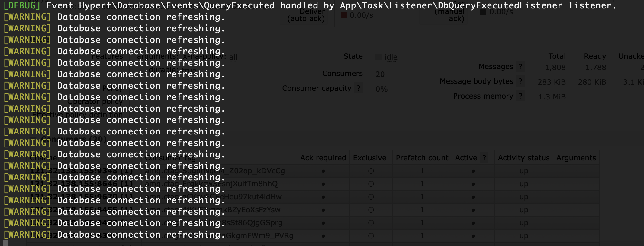This screenshot has height=246, width=644.
Task: Toggle Ack required on the last consumer row
Action: 323,236
